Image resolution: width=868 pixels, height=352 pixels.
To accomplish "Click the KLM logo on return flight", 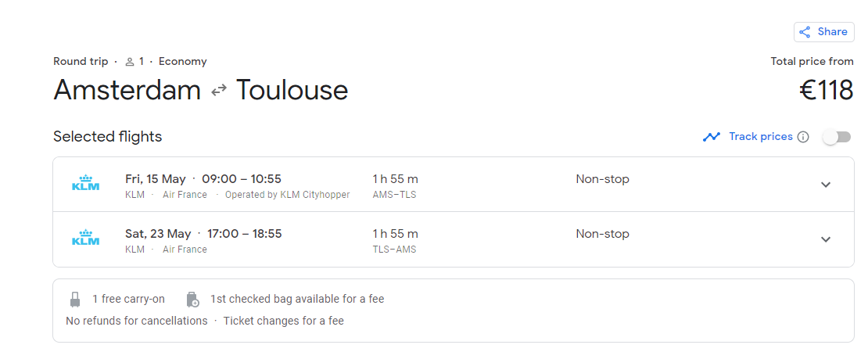I will pos(85,239).
